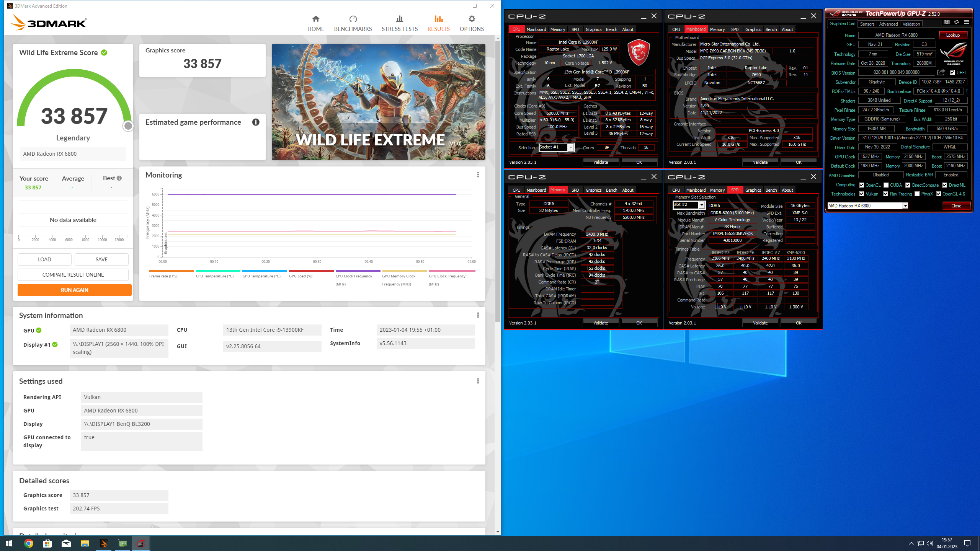Click the 3DMark vertical scrollbar thumb
This screenshot has height=551, width=980.
[498, 182]
